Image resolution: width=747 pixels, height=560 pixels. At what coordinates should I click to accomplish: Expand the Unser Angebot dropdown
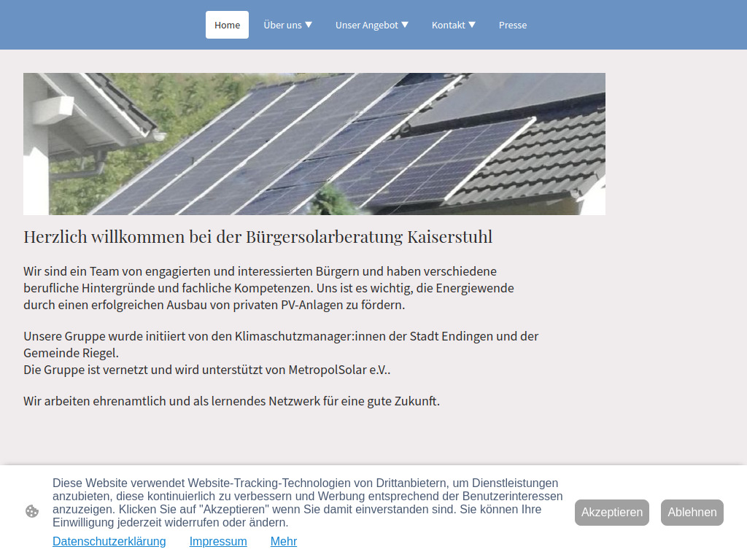coord(372,25)
